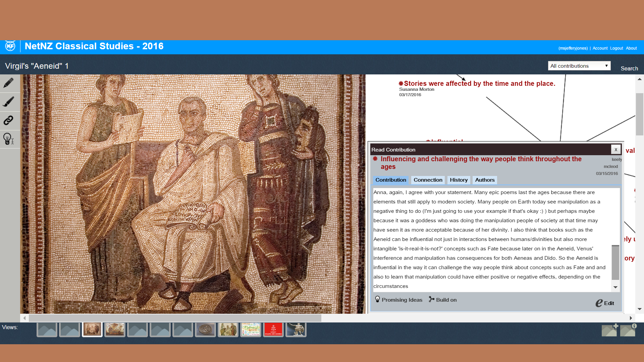This screenshot has width=644, height=362.
Task: Switch to the Authors tab
Action: pos(485,180)
